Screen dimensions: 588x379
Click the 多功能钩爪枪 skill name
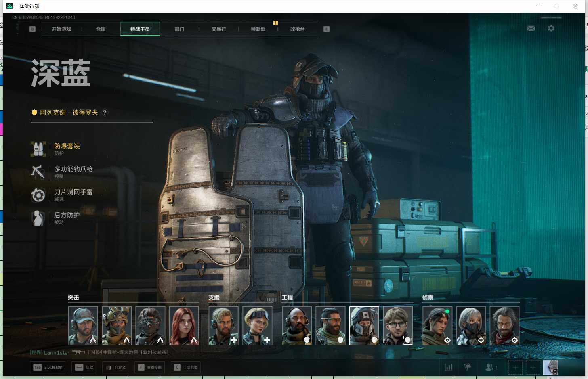pos(73,169)
